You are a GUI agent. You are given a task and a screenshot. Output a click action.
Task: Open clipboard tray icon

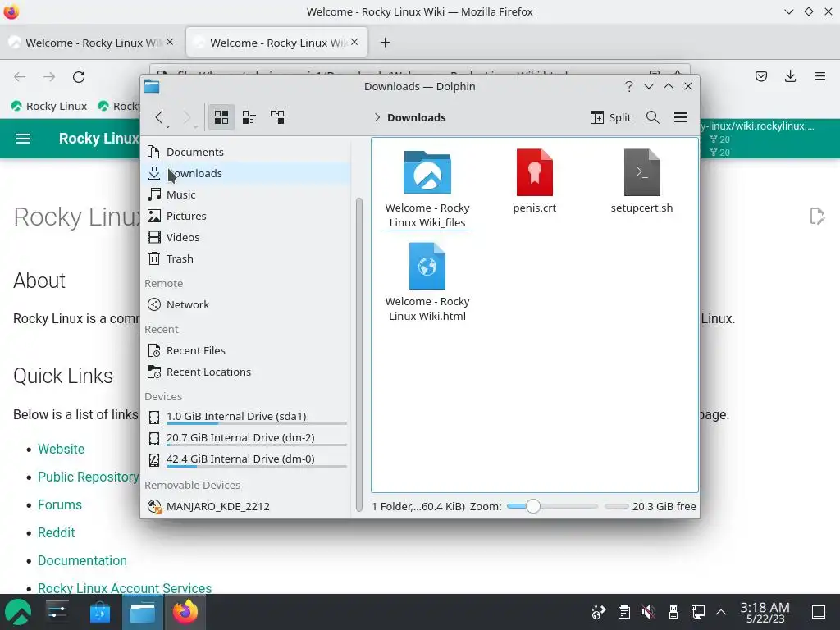[623, 612]
